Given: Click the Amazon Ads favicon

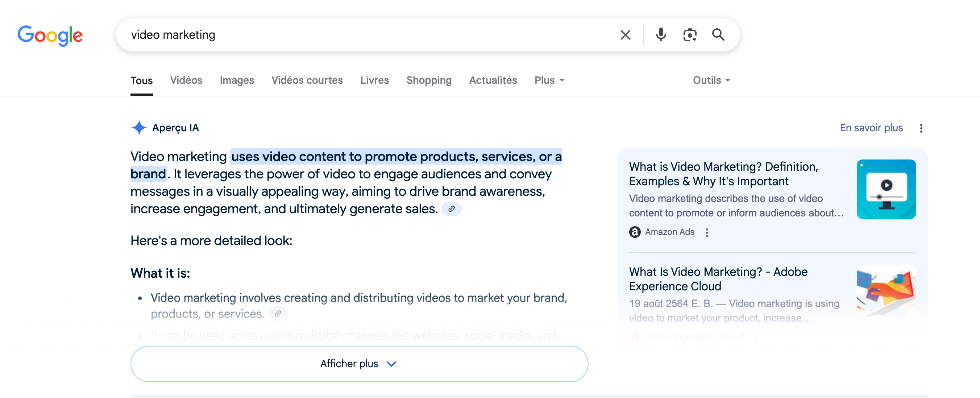Looking at the screenshot, I should pyautogui.click(x=635, y=232).
